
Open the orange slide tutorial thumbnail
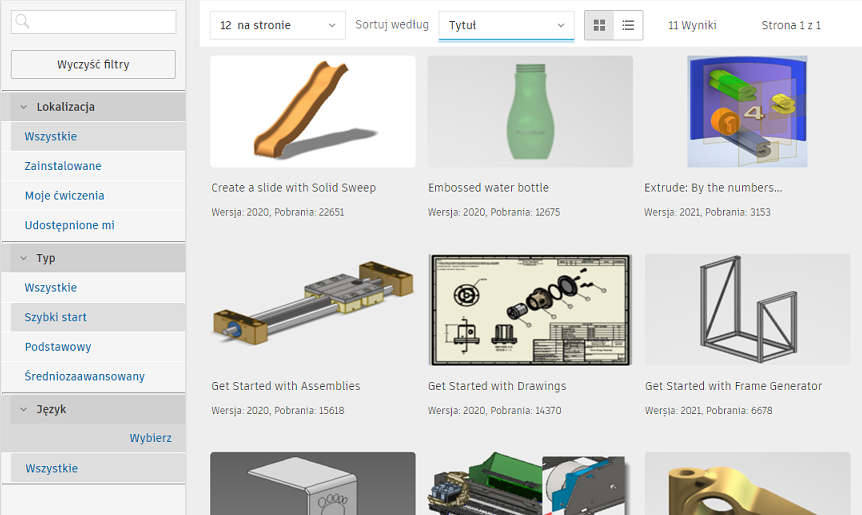tap(313, 112)
